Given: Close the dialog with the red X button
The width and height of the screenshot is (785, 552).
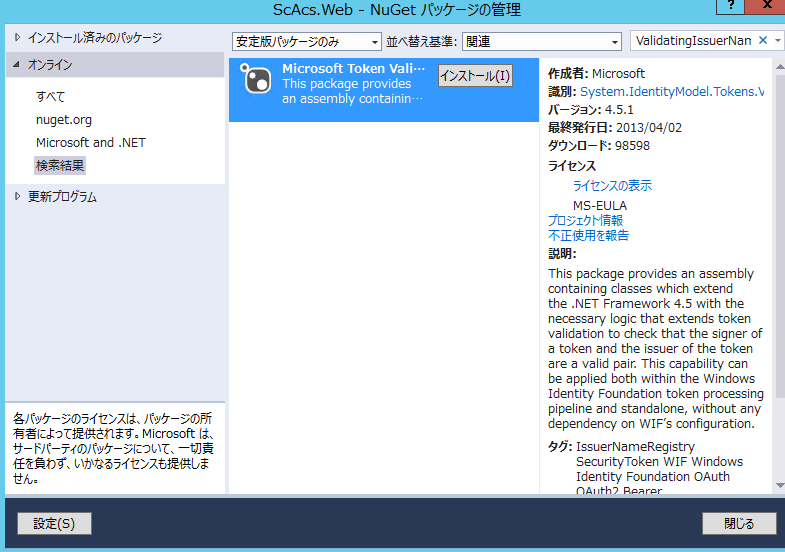Looking at the screenshot, I should [766, 6].
